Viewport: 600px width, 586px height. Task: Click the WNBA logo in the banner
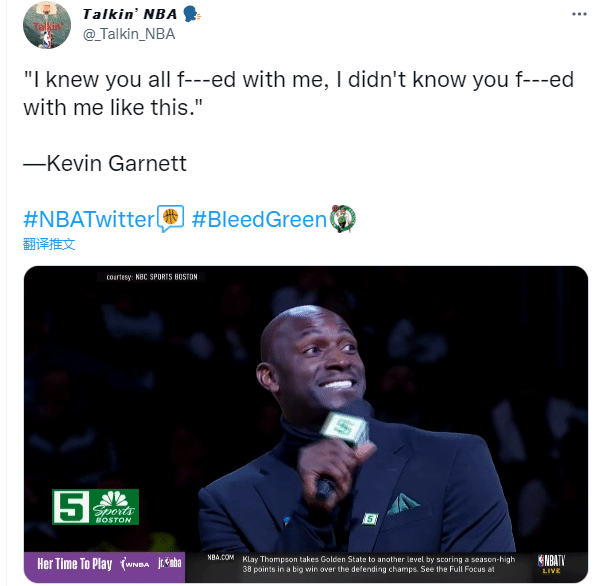click(x=134, y=565)
